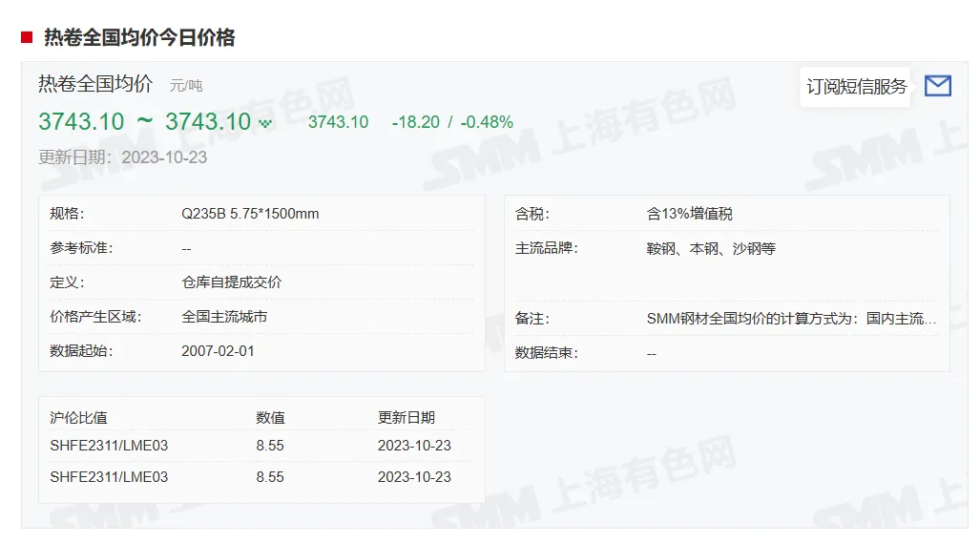Viewport: 980px width, 543px height.
Task: Click the 沪伦比值 column header
Action: tap(79, 418)
